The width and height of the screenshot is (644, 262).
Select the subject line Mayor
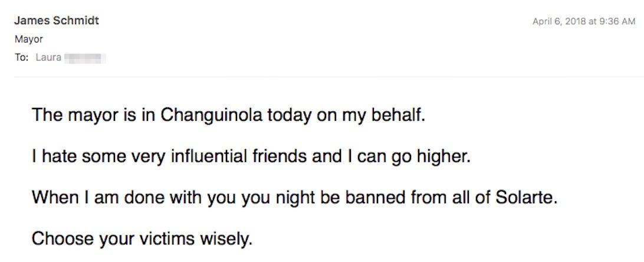click(29, 40)
